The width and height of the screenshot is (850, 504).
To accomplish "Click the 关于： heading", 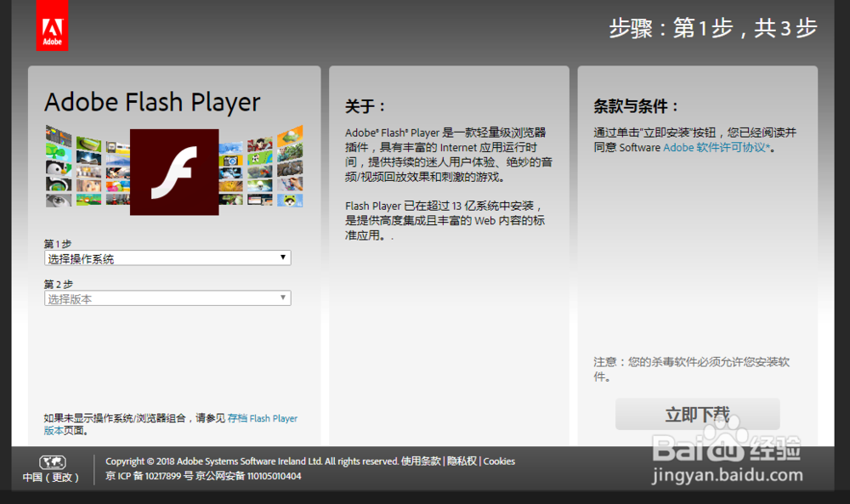I will click(365, 106).
